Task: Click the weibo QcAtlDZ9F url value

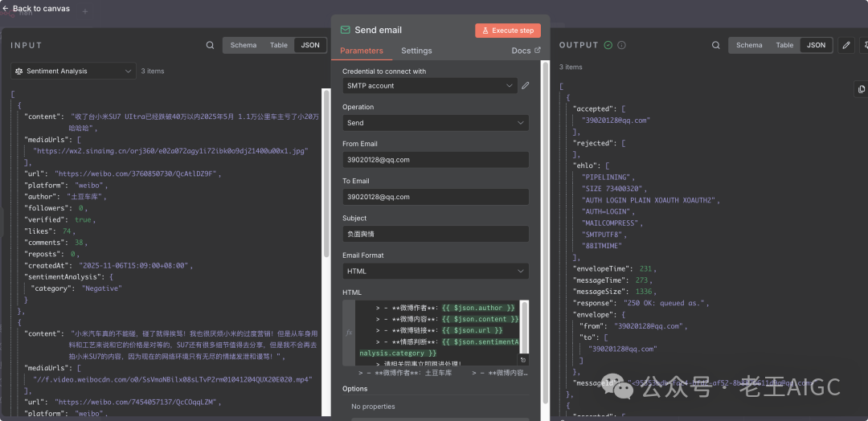Action: [x=137, y=174]
